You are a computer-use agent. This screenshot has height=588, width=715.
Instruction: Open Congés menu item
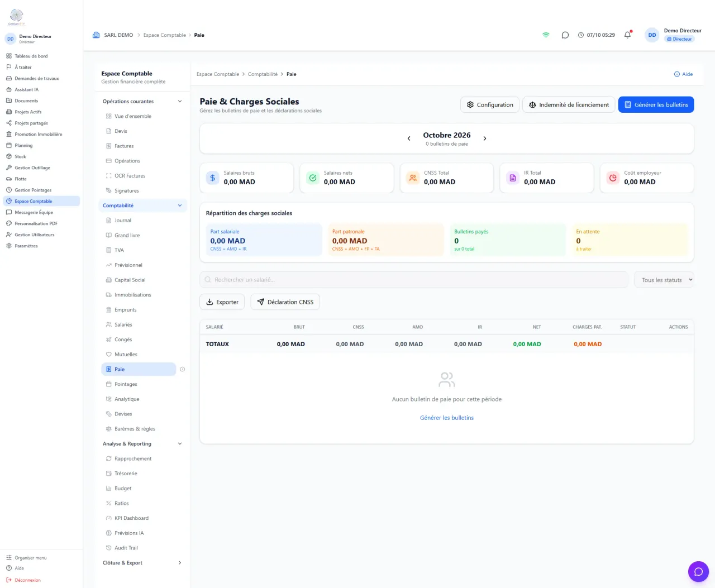[x=139, y=340]
